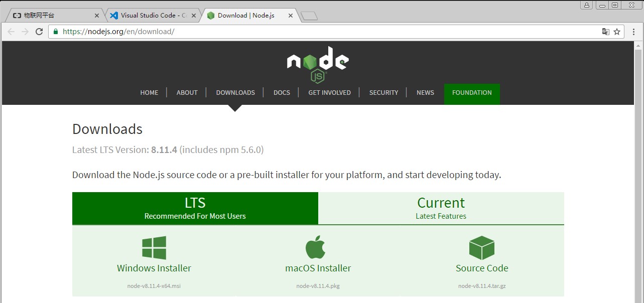Image resolution: width=644 pixels, height=303 pixels.
Task: Click the user profile icon in title bar
Action: tap(587, 5)
